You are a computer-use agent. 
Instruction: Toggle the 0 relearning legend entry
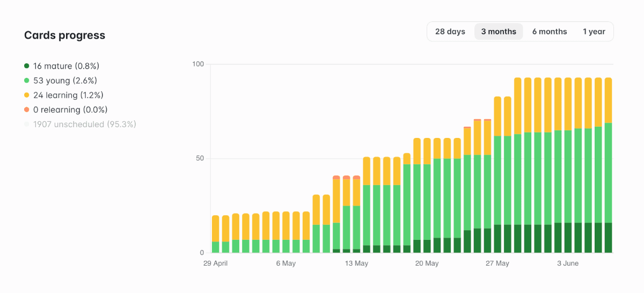click(x=66, y=109)
